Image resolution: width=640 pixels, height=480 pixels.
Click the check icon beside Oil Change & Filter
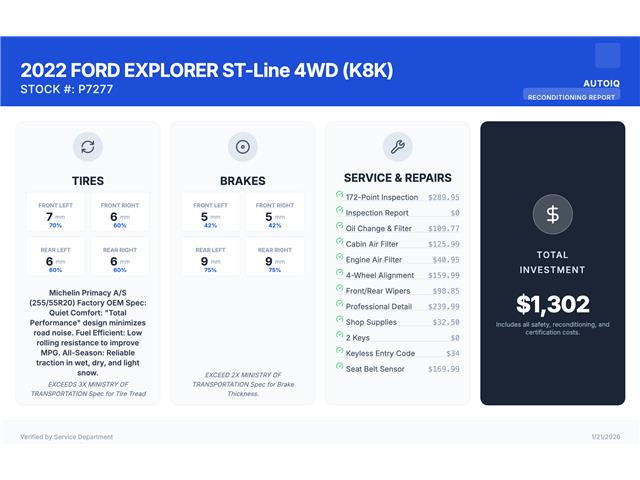click(x=340, y=228)
